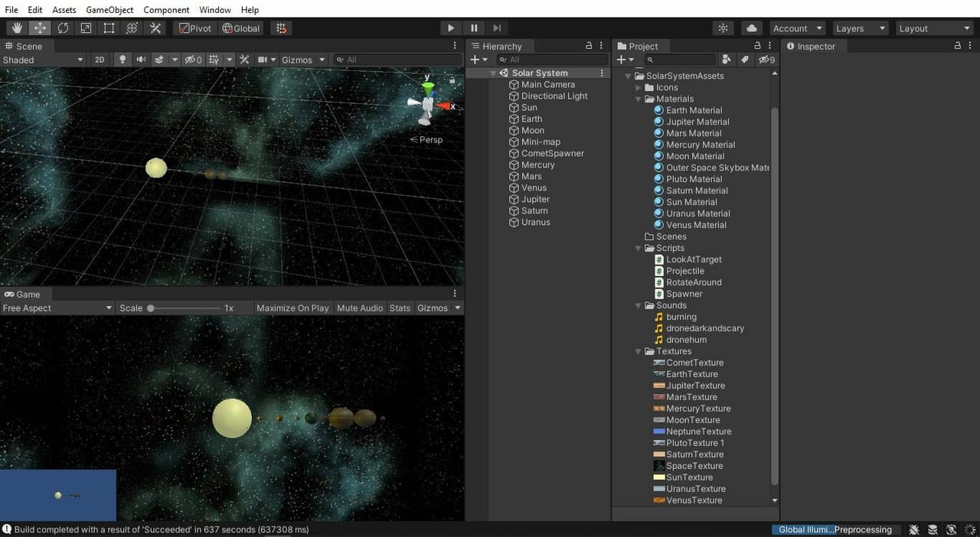Open the Layers dropdown
The width and height of the screenshot is (980, 537).
[861, 28]
